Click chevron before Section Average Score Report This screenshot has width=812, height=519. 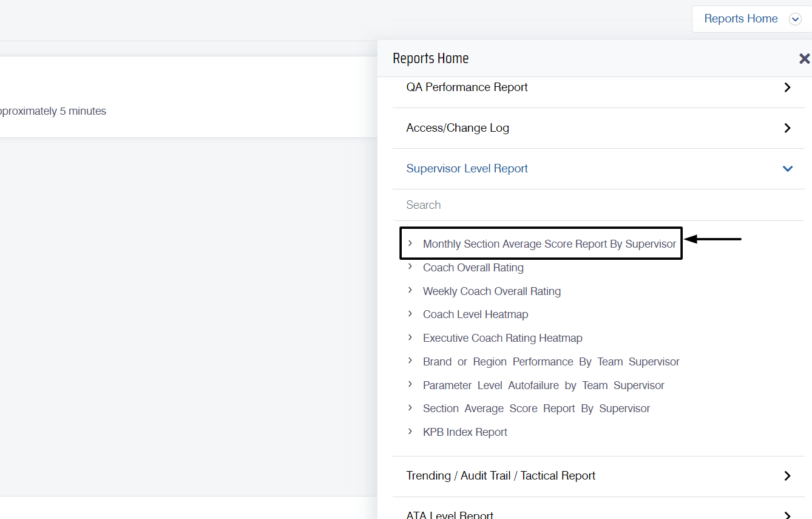pyautogui.click(x=410, y=407)
